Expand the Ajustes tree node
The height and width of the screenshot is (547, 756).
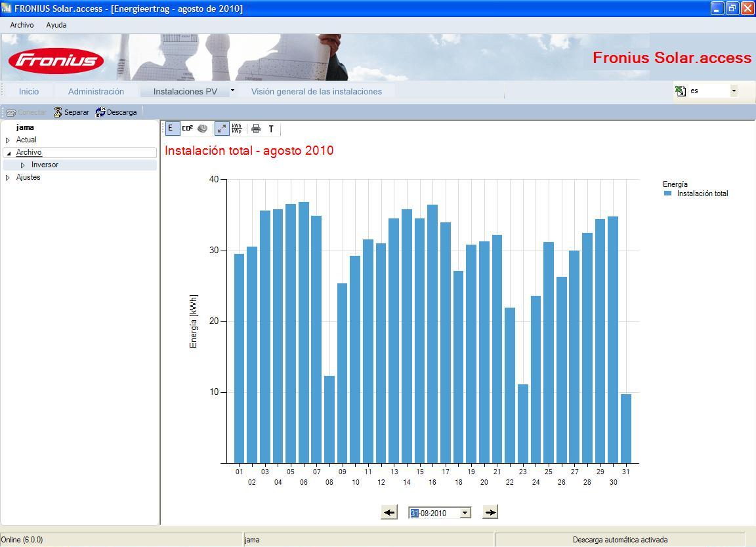[x=8, y=178]
